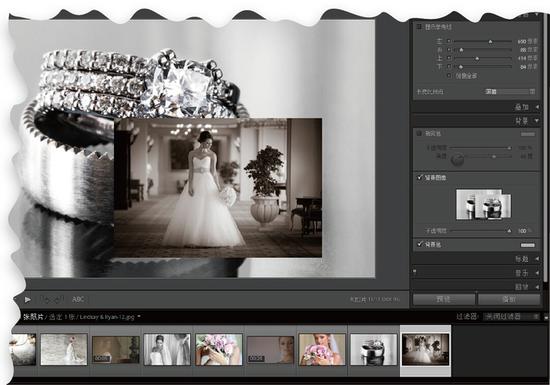The height and width of the screenshot is (385, 550).
Task: Uncheck the Background Color checkbox
Action: (419, 244)
